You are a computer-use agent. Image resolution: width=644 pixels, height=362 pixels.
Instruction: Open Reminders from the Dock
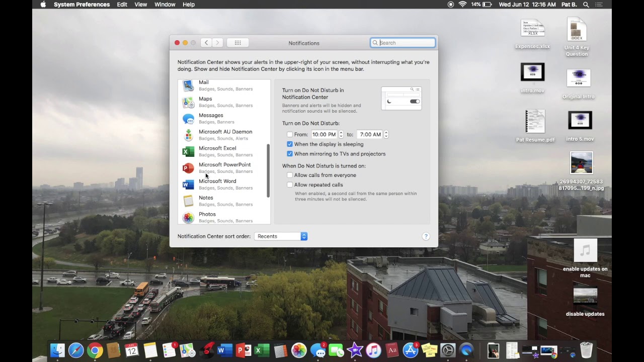coord(169,350)
